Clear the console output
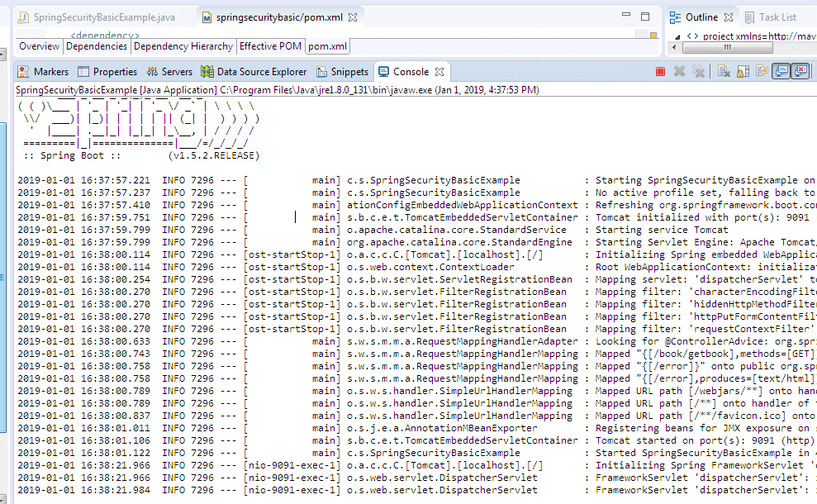The image size is (817, 504). [724, 72]
